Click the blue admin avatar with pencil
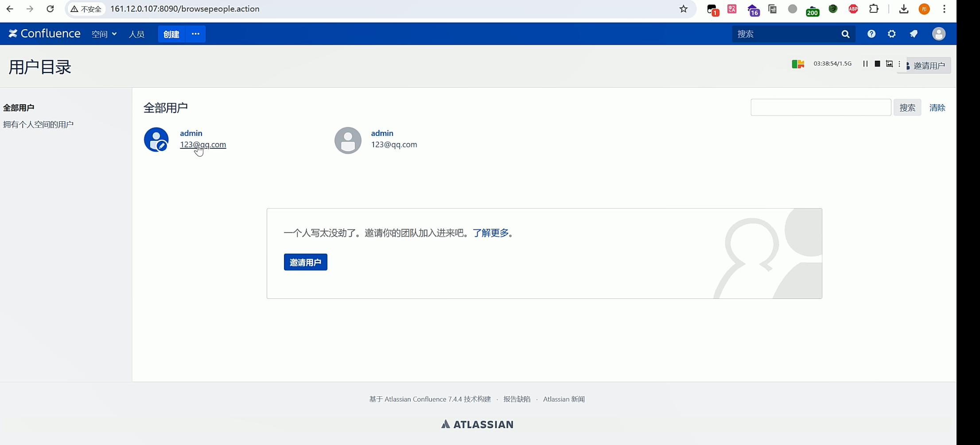Screen dimensions: 980x445 tap(156, 140)
